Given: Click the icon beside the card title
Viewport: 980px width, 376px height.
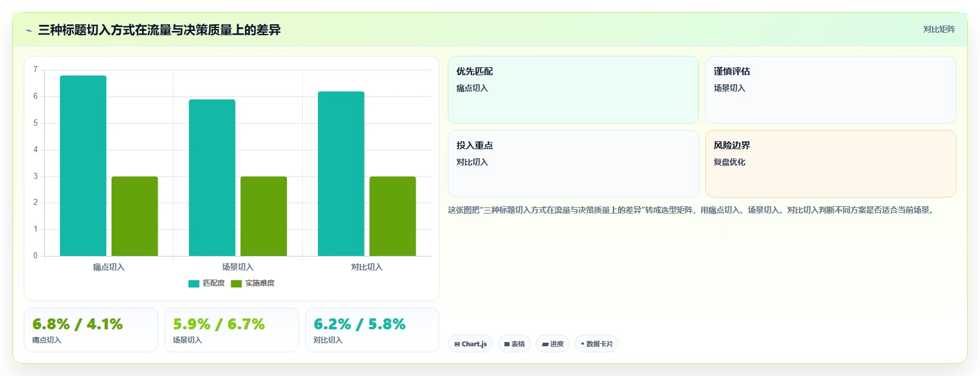Looking at the screenshot, I should click(29, 30).
